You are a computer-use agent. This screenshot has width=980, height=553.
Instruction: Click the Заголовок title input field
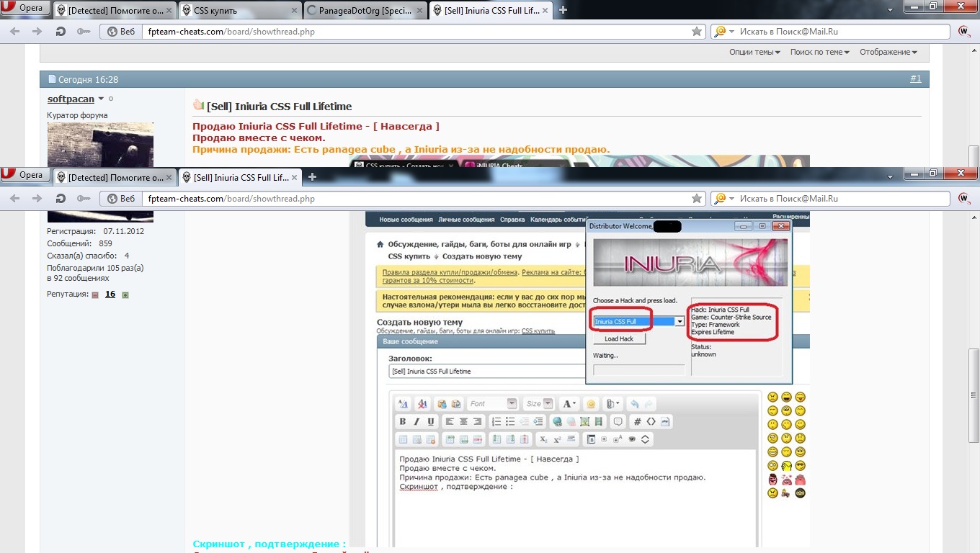tap(487, 372)
